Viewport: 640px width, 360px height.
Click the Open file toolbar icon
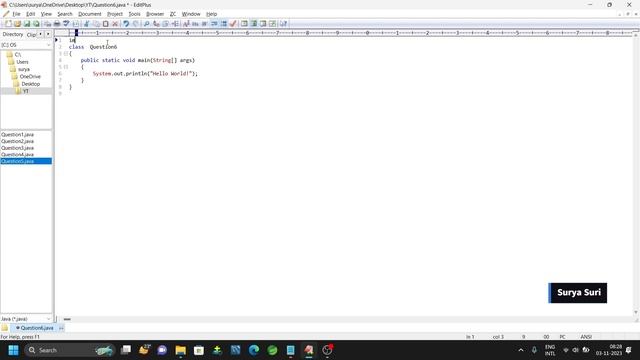click(18, 24)
